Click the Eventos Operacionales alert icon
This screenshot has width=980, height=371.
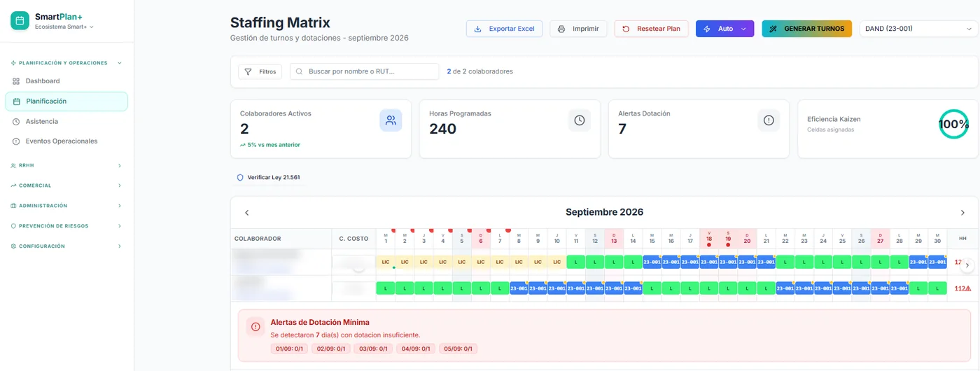tap(16, 141)
